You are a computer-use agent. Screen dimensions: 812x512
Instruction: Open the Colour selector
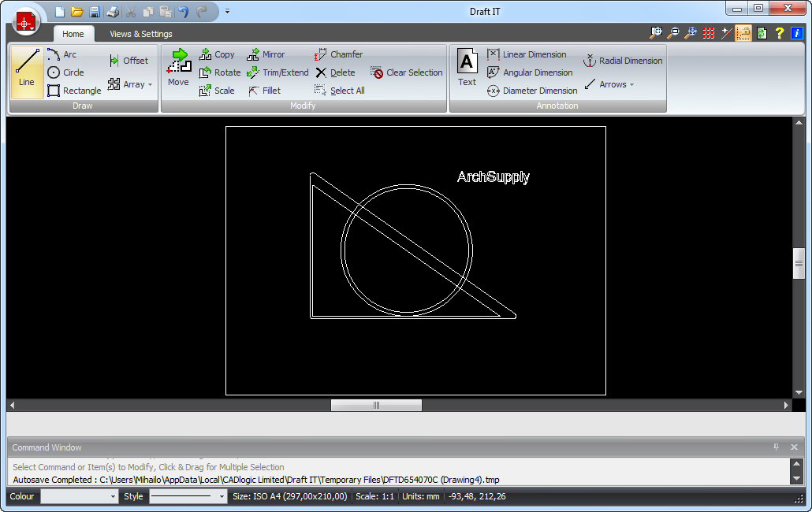click(x=79, y=496)
